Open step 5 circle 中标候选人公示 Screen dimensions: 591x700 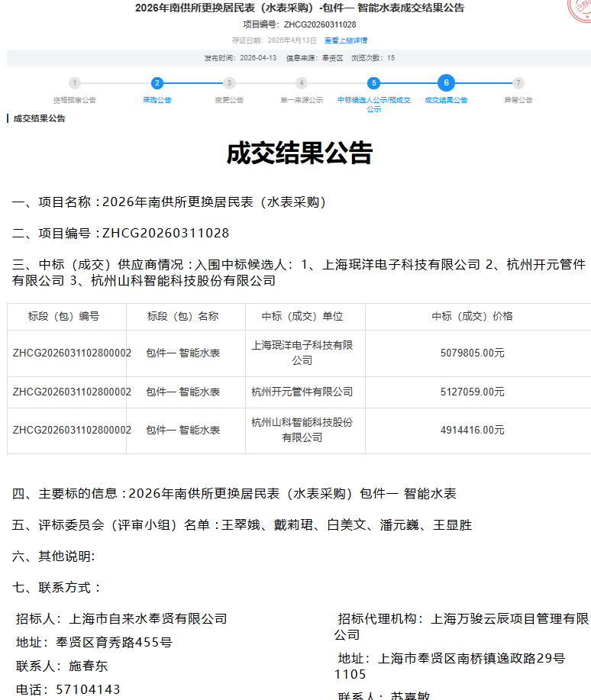click(373, 83)
